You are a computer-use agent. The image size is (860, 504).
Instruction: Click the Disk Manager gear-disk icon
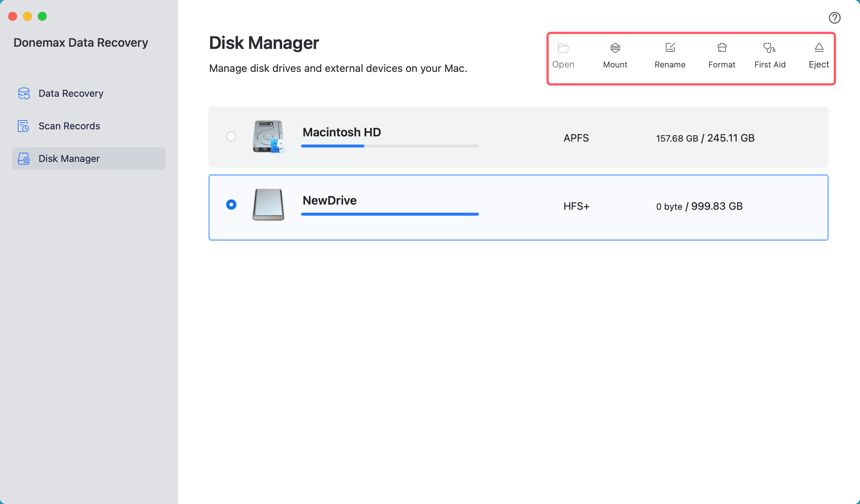(x=23, y=159)
